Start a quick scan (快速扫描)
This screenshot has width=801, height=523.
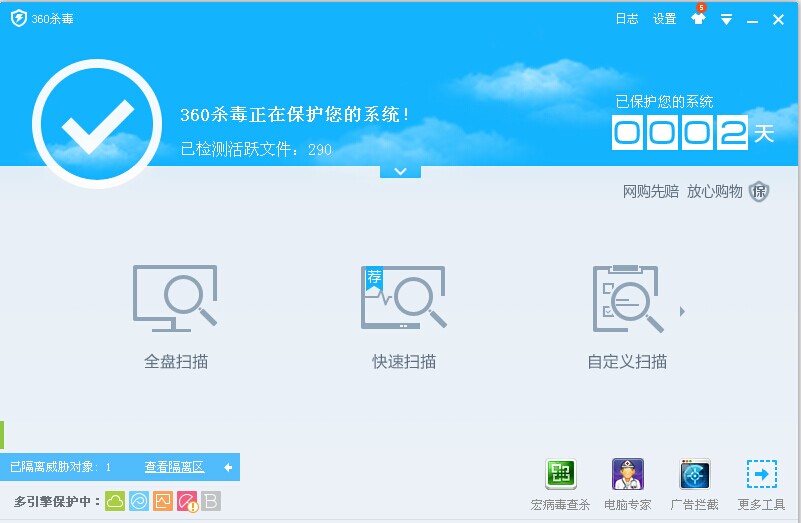click(x=404, y=317)
